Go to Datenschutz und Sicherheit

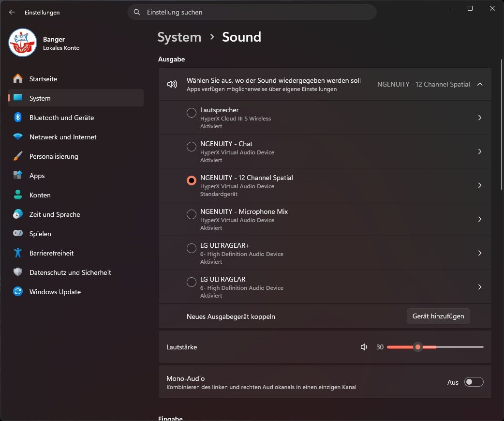pos(76,272)
